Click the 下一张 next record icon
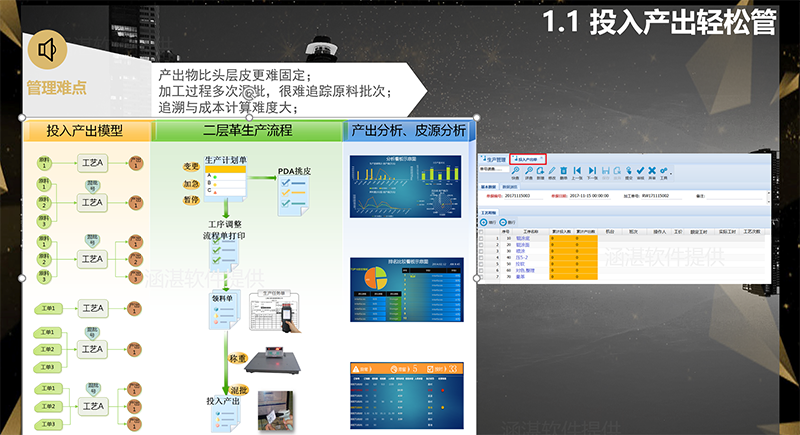The image size is (800, 435). [x=591, y=172]
